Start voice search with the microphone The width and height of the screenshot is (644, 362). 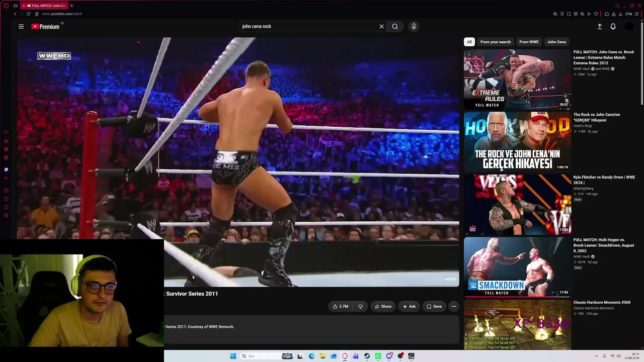tap(414, 27)
